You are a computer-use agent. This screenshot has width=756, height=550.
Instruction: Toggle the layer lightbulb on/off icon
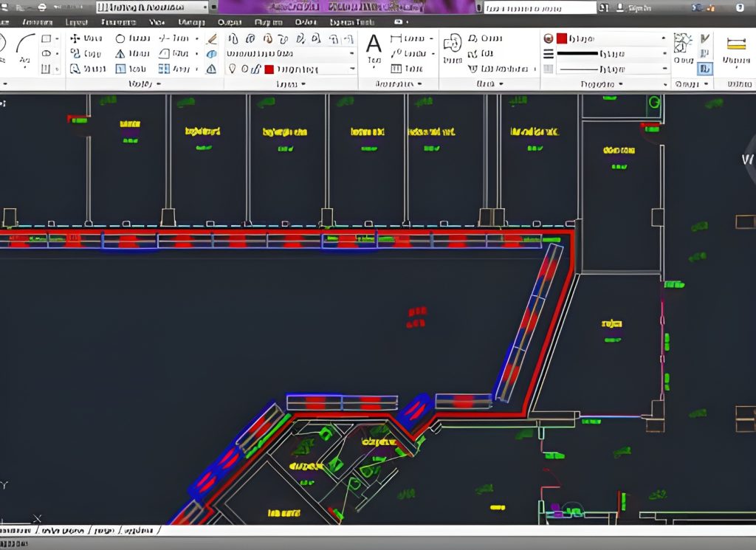[232, 69]
